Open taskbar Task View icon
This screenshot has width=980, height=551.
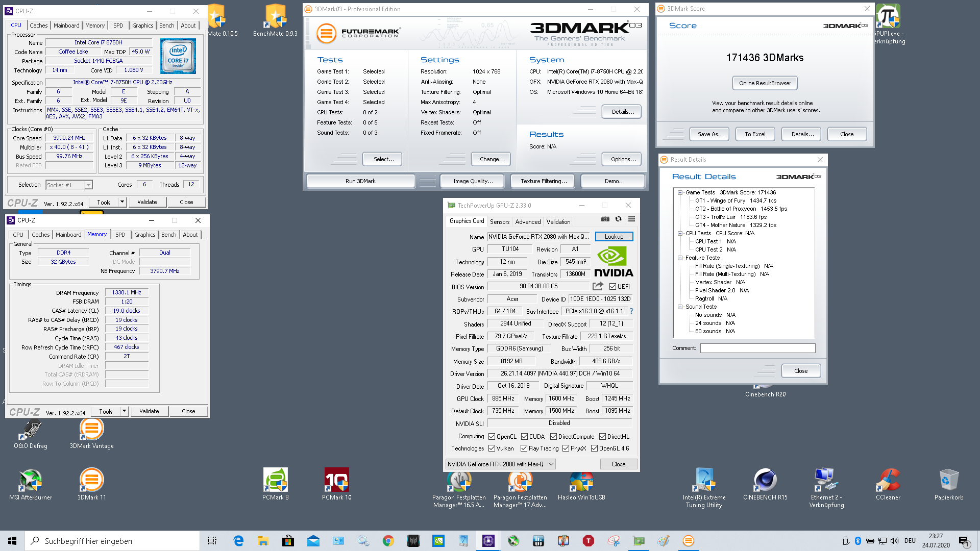(x=212, y=541)
